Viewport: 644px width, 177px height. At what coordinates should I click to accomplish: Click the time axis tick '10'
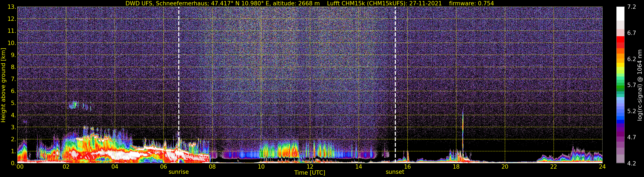[x=261, y=167]
